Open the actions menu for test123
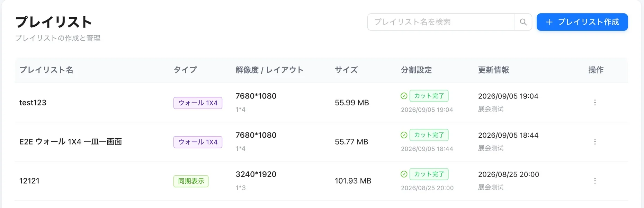 [x=595, y=103]
